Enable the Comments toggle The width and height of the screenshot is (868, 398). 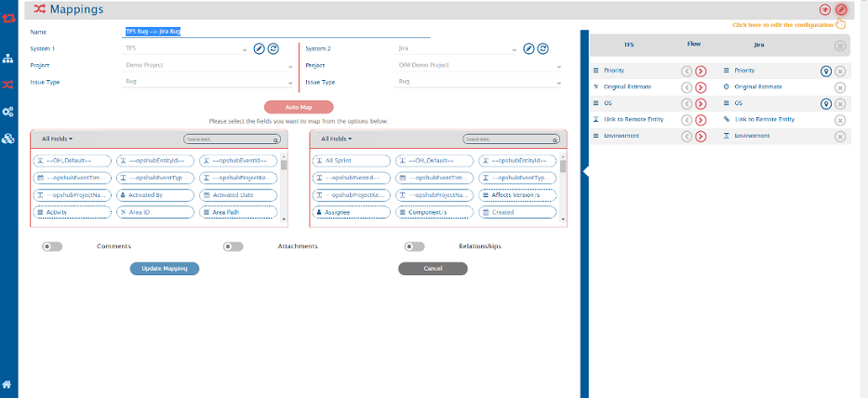(52, 246)
